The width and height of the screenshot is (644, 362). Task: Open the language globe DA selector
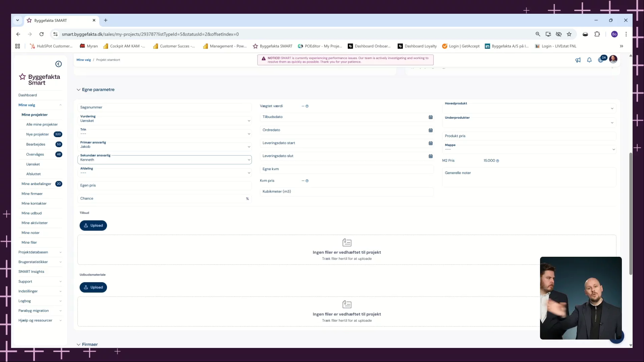pyautogui.click(x=601, y=60)
